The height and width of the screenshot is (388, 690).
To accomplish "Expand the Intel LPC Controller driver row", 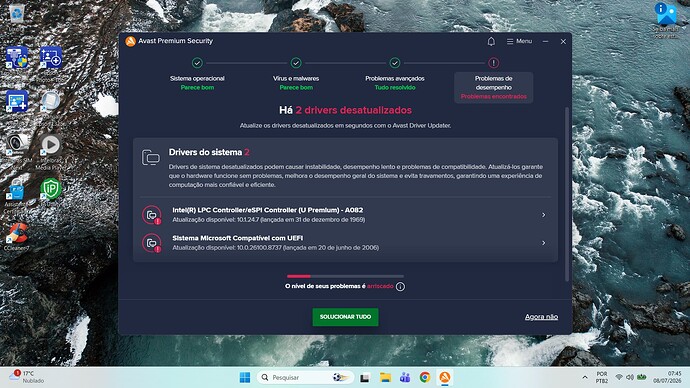I will [543, 215].
